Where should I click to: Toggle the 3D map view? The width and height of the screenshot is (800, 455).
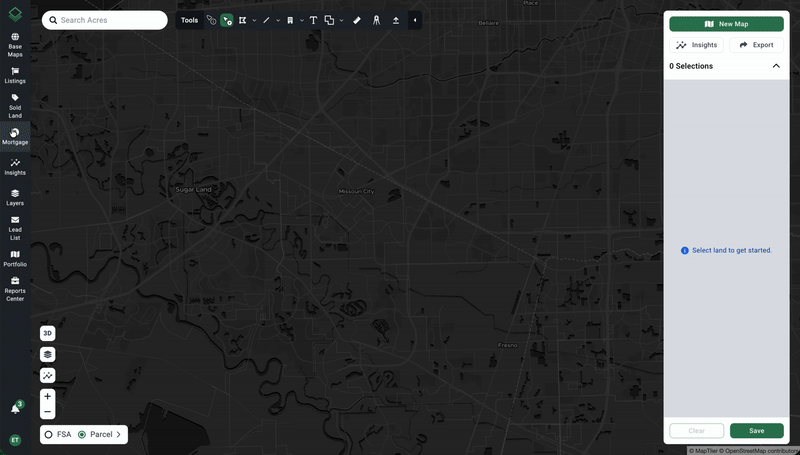47,333
